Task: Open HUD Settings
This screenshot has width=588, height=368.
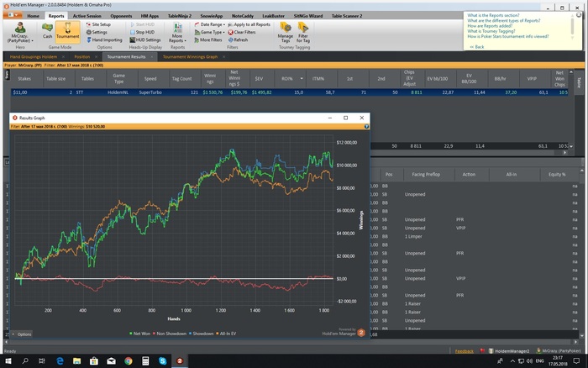Action: tap(145, 39)
